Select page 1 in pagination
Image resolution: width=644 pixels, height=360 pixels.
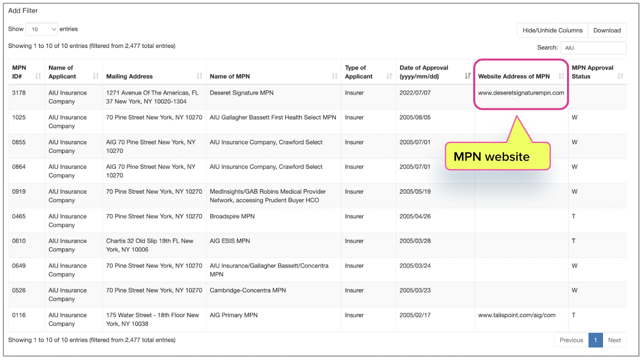tap(596, 340)
